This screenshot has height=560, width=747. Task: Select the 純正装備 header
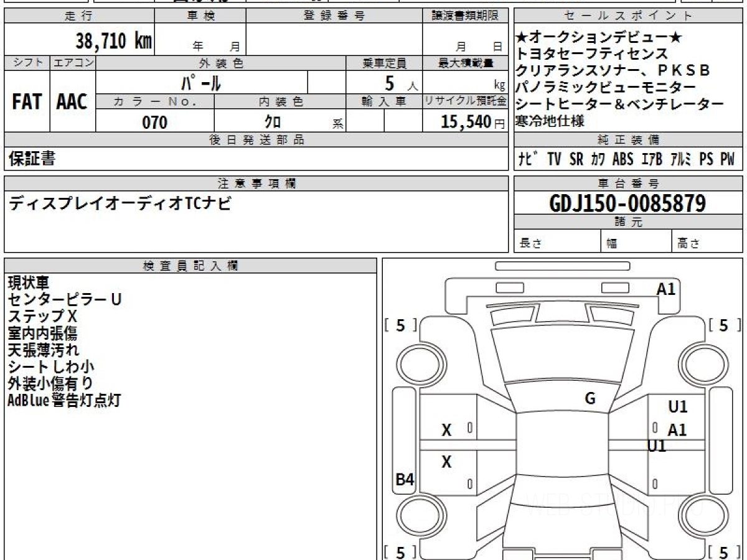(x=629, y=140)
